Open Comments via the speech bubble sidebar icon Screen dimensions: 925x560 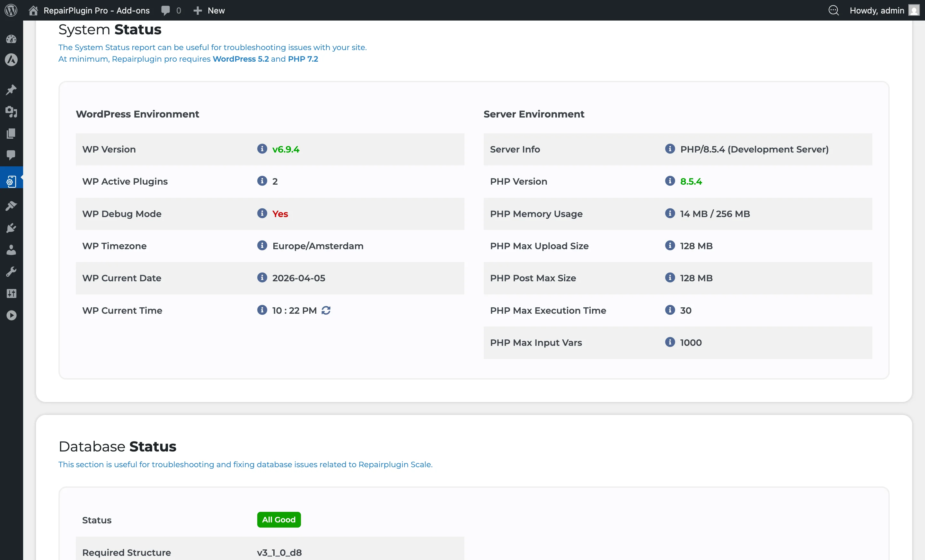coord(11,156)
